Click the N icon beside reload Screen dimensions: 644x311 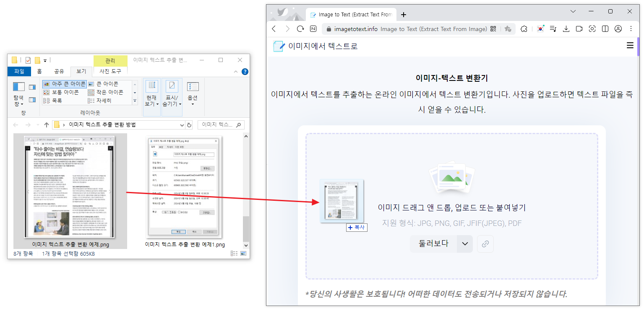click(x=313, y=29)
